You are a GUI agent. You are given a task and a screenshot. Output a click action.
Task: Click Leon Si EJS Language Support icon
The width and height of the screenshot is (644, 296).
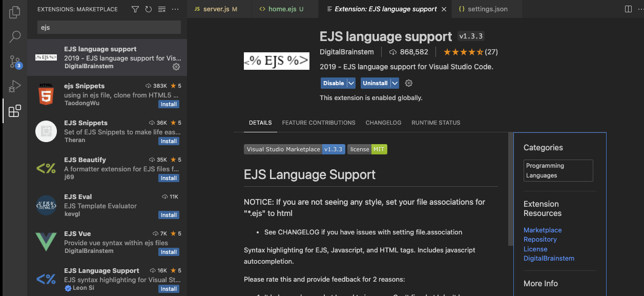pyautogui.click(x=46, y=279)
